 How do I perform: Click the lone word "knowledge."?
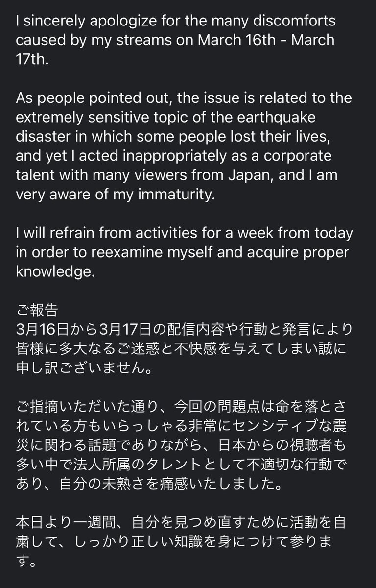point(55,271)
